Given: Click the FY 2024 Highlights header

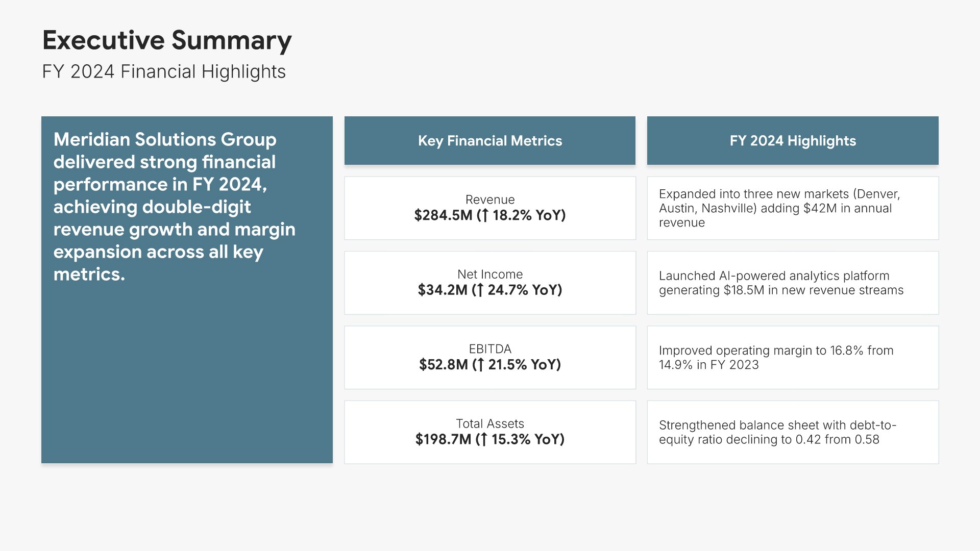Looking at the screenshot, I should click(x=792, y=141).
